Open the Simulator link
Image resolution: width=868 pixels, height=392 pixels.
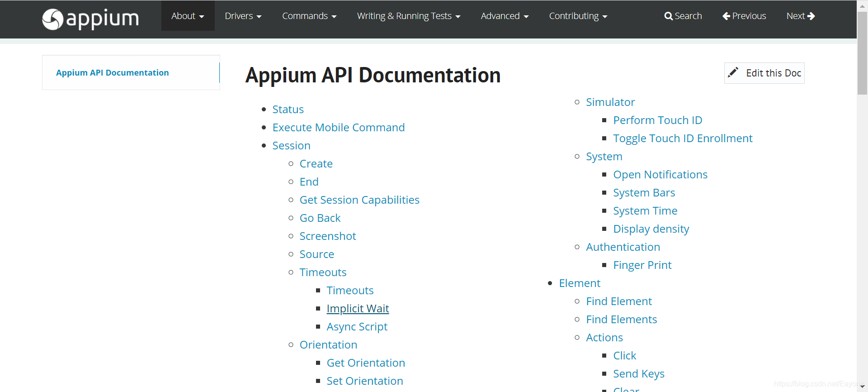(610, 102)
